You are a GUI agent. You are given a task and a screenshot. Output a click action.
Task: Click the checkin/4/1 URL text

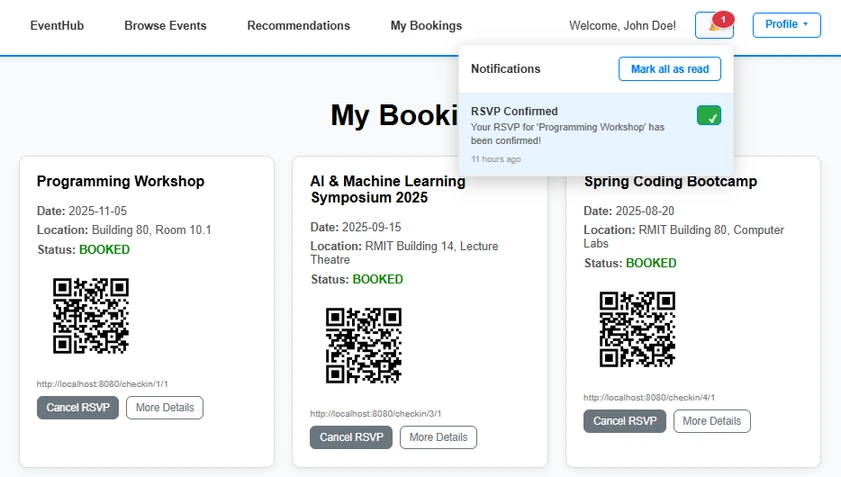[x=649, y=398]
